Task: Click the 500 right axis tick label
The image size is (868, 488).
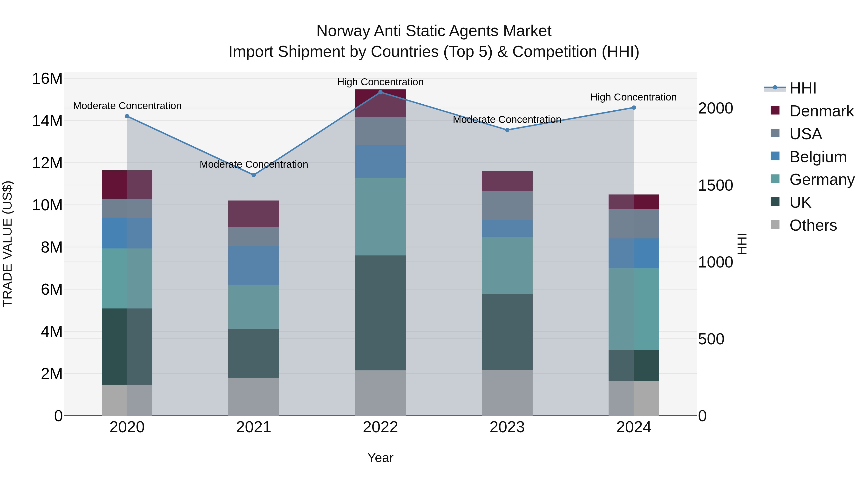Action: point(711,339)
